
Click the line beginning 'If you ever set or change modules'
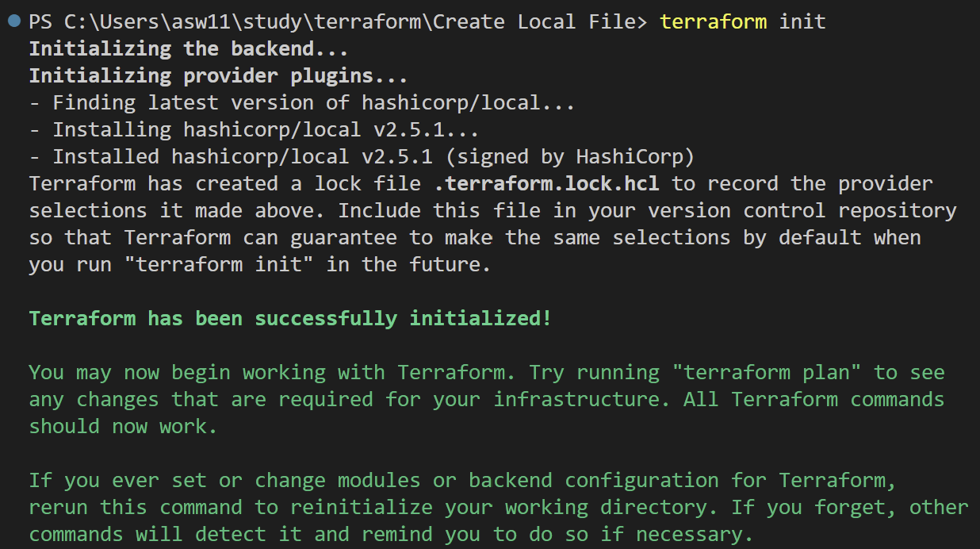[x=462, y=480]
